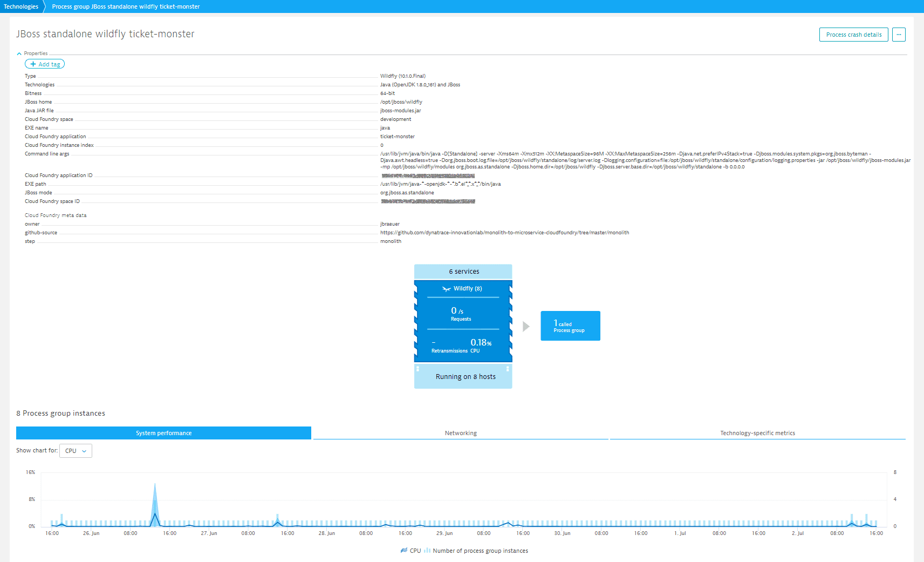
Task: Click the Retransmissions metric label
Action: point(449,351)
